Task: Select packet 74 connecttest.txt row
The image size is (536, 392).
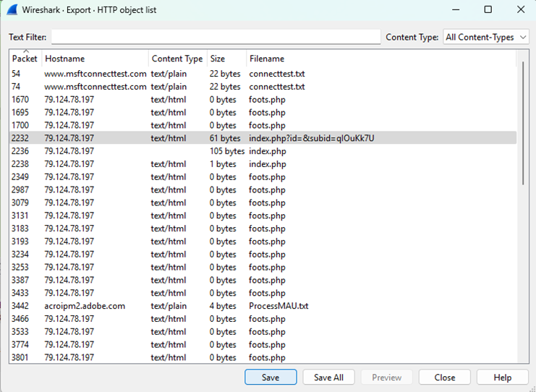Action: [263, 87]
